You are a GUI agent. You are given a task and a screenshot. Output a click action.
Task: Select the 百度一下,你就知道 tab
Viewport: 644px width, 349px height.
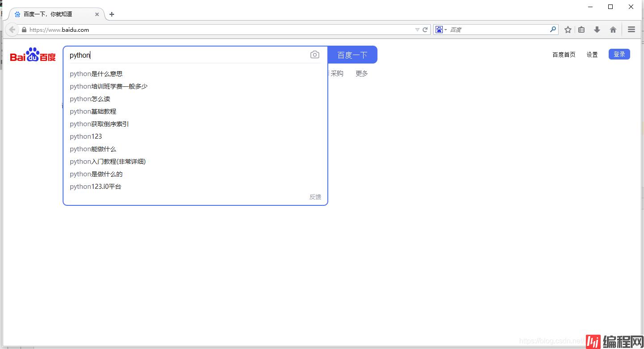(x=56, y=14)
